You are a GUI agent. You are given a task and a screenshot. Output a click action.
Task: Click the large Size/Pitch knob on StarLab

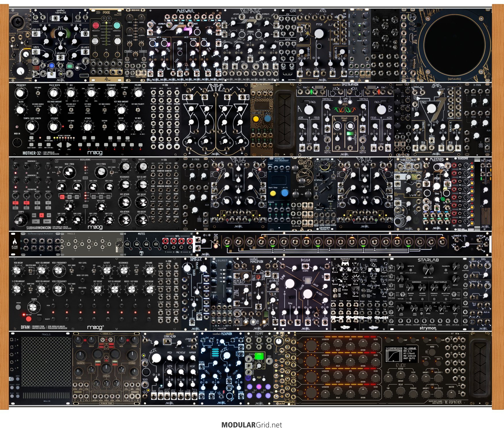(x=428, y=270)
